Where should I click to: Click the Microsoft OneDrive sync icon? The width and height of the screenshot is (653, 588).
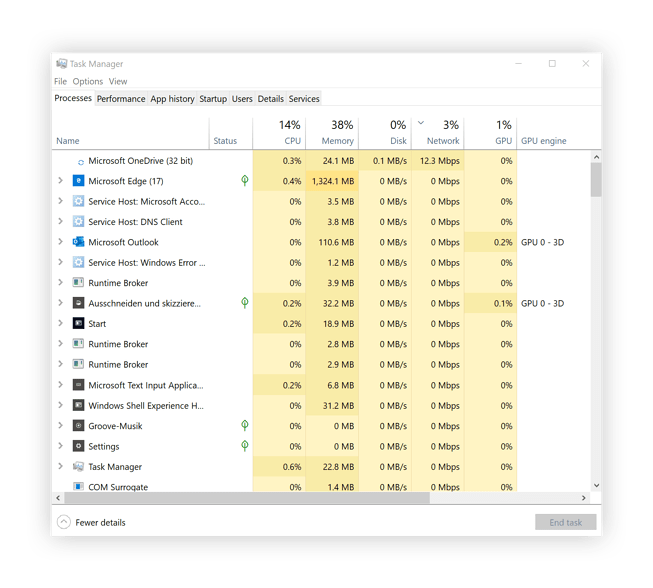click(81, 161)
